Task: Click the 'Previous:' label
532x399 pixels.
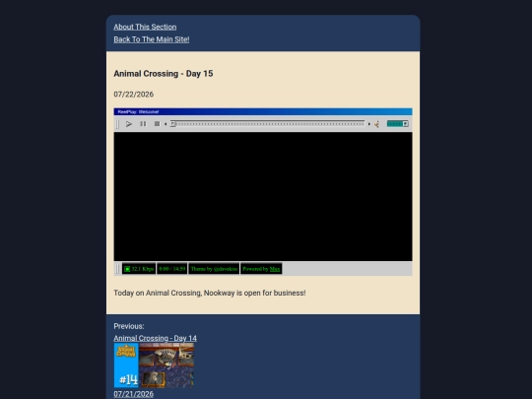Action: click(x=129, y=326)
